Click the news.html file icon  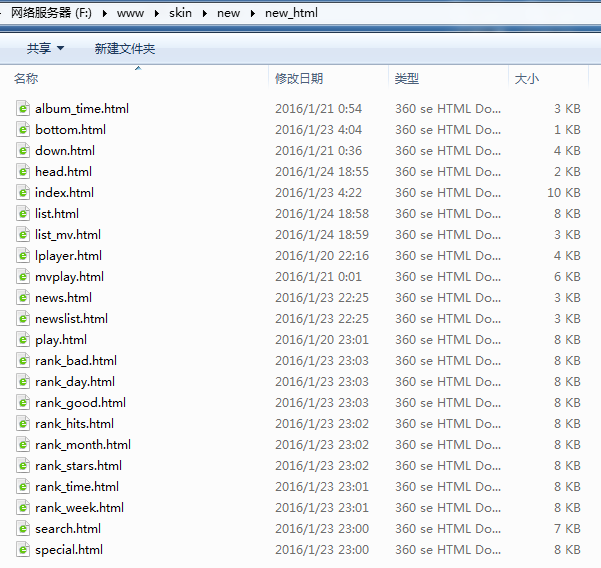pos(23,298)
